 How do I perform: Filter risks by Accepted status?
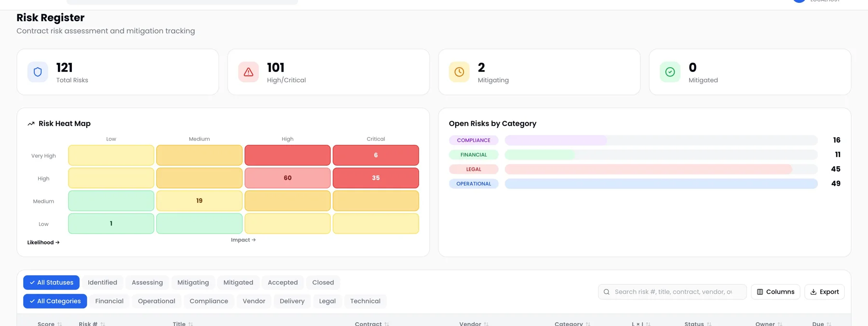pyautogui.click(x=283, y=283)
